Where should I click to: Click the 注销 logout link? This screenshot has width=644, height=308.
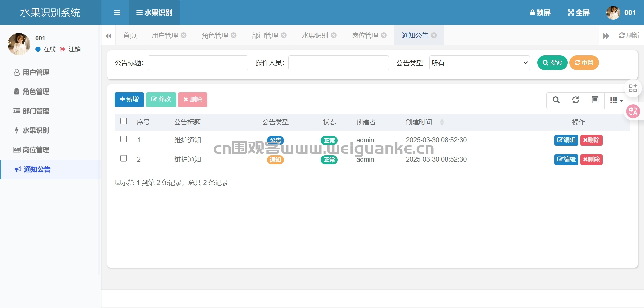pos(71,49)
